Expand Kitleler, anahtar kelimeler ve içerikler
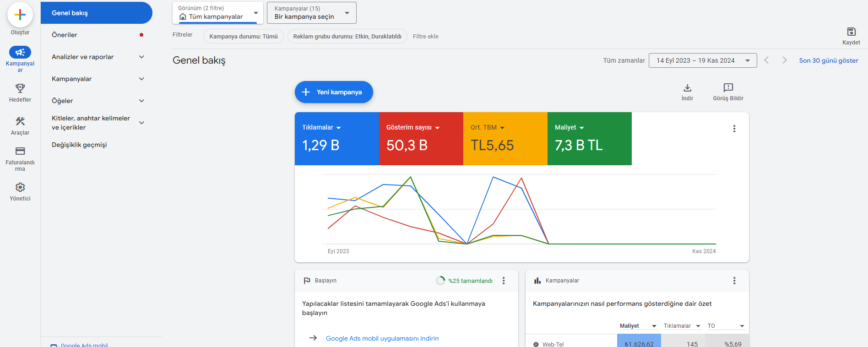 tap(142, 123)
